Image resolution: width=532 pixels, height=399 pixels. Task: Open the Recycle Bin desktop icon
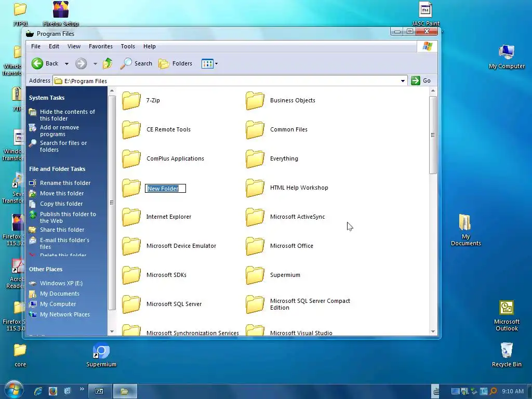507,355
